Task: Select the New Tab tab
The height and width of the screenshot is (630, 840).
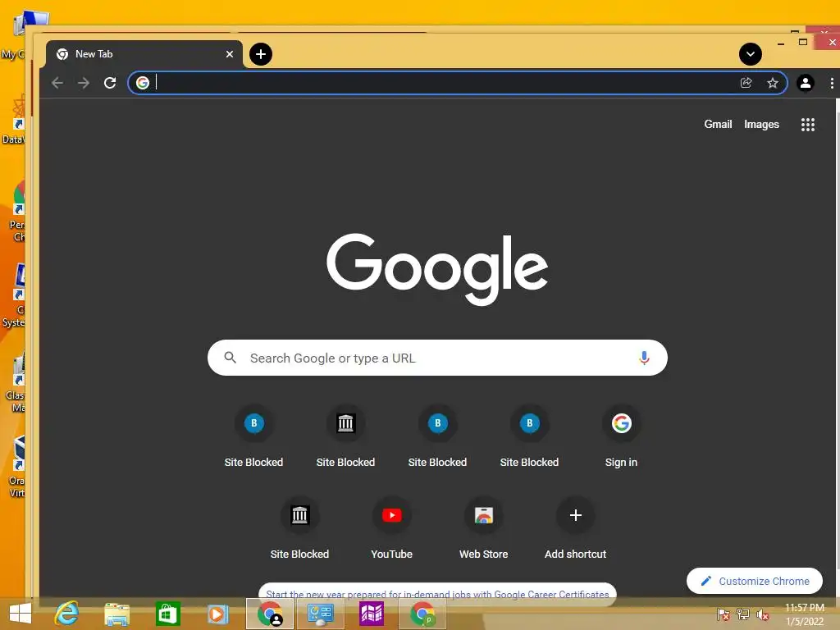Action: click(x=144, y=54)
